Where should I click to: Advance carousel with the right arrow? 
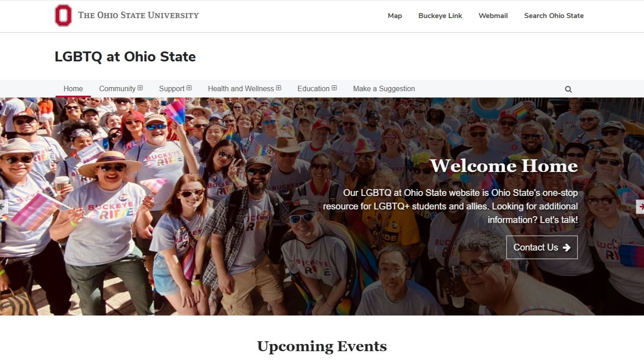coord(640,207)
